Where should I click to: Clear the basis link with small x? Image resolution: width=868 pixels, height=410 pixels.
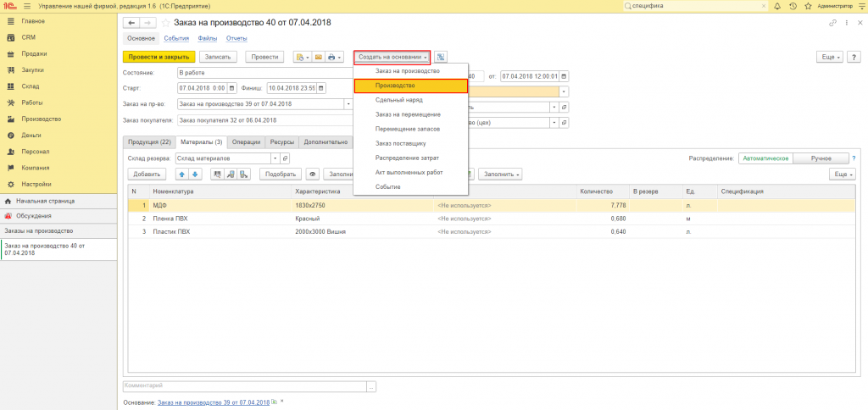pyautogui.click(x=281, y=402)
